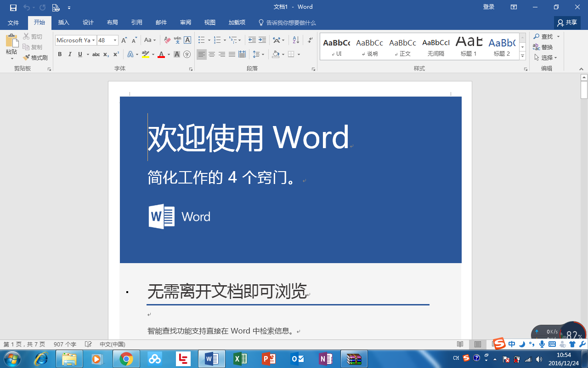Switch to the 插入 ribbon tab
Image resolution: width=588 pixels, height=368 pixels.
[x=63, y=22]
